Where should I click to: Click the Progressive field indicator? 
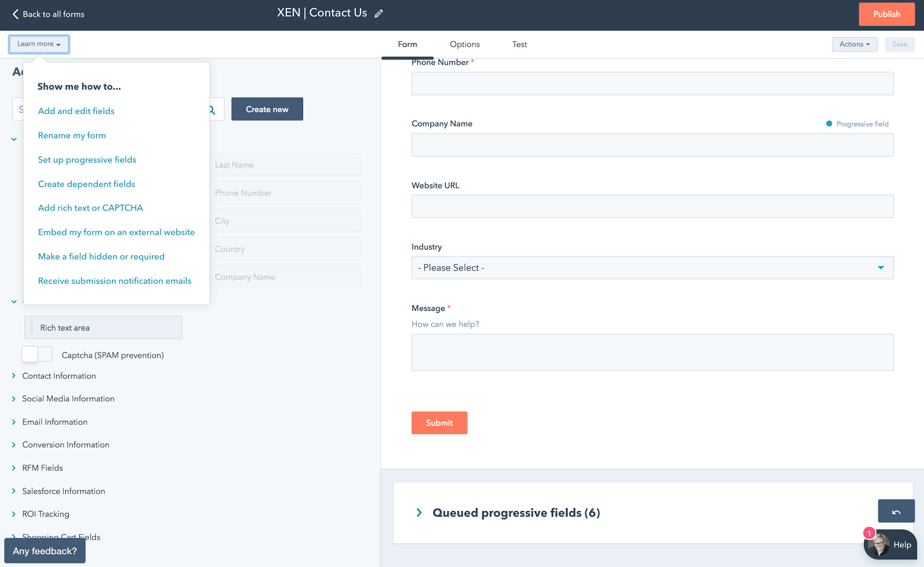(858, 124)
